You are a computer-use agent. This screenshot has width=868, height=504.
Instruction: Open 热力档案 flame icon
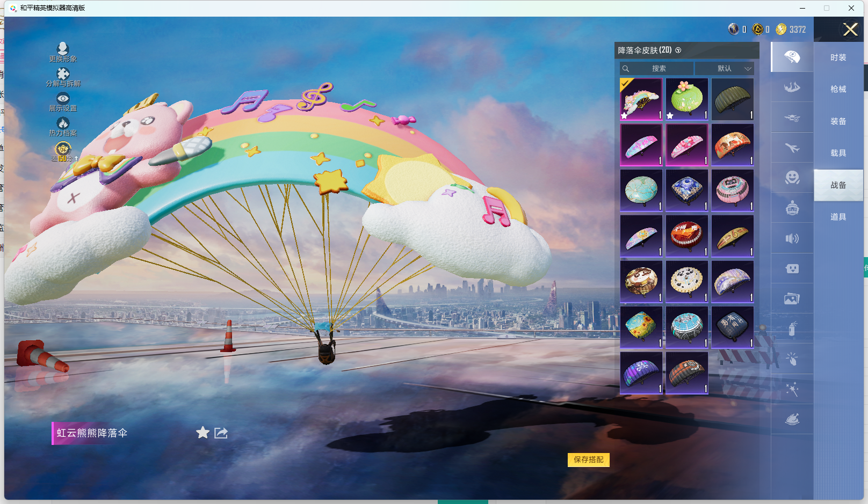pos(63,123)
